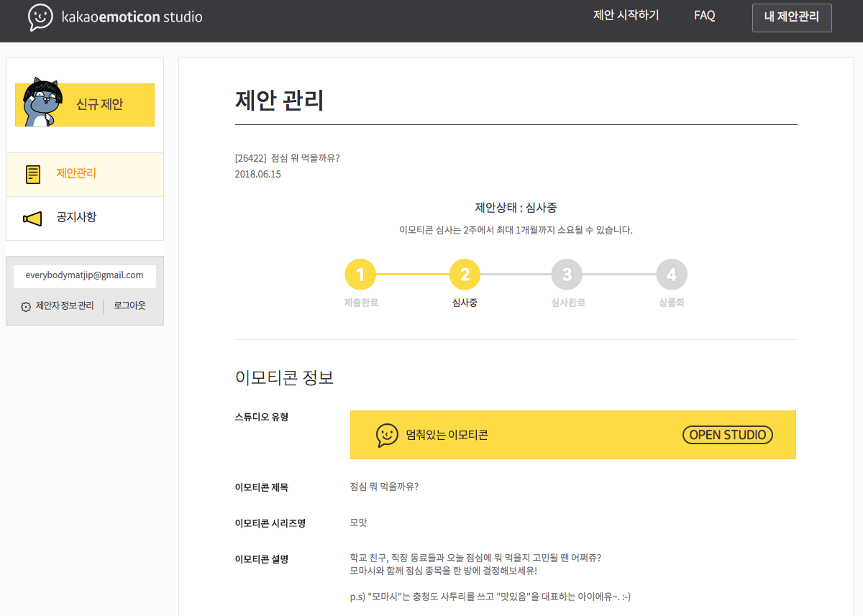Click the 내 제안관리 button
863x616 pixels.
tap(791, 17)
